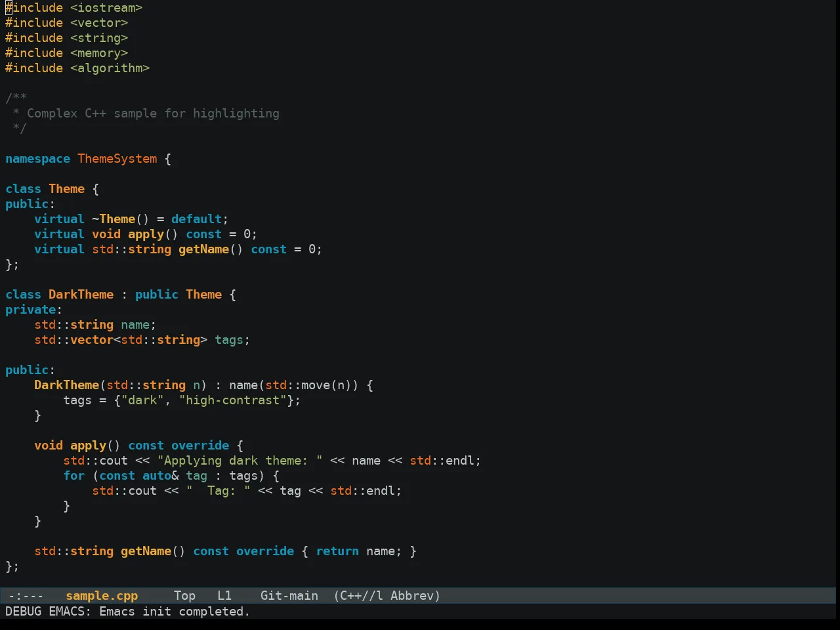Place cursor on '#include <string>' line
840x630 pixels.
(x=67, y=38)
